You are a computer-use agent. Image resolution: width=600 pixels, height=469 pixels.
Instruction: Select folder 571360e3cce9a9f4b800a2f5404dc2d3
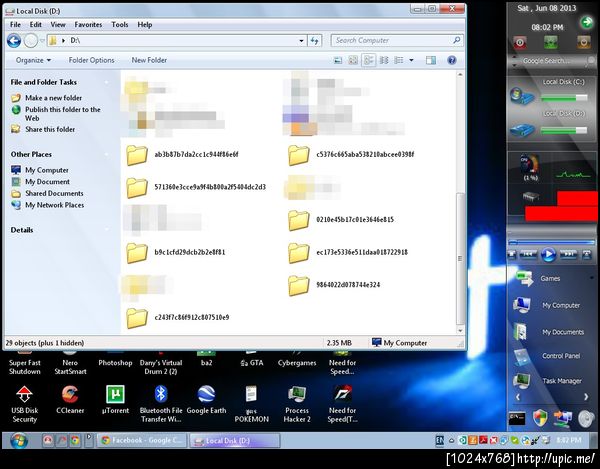pyautogui.click(x=196, y=187)
